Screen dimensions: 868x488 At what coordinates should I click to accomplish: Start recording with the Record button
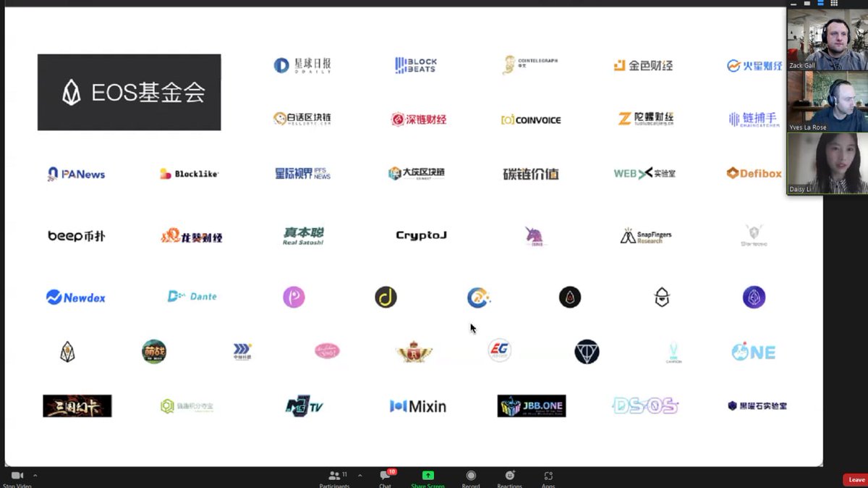pyautogui.click(x=471, y=479)
